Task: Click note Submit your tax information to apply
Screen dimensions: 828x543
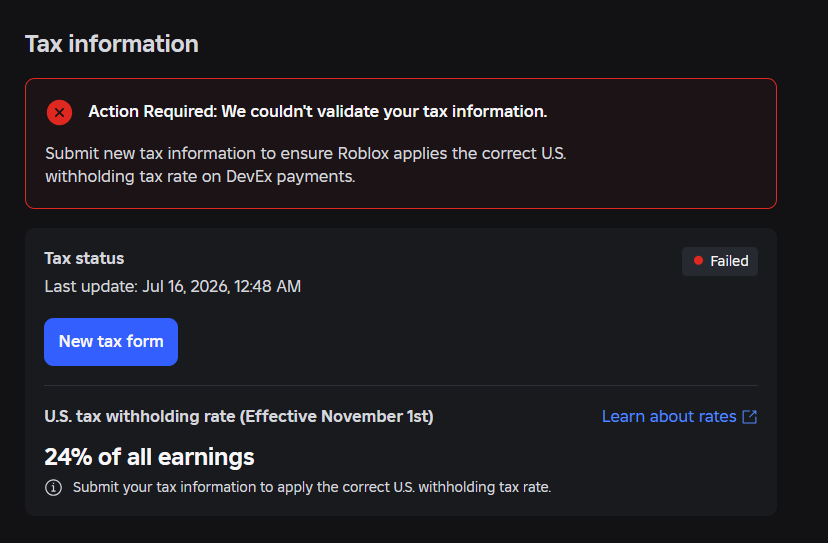Action: point(312,487)
